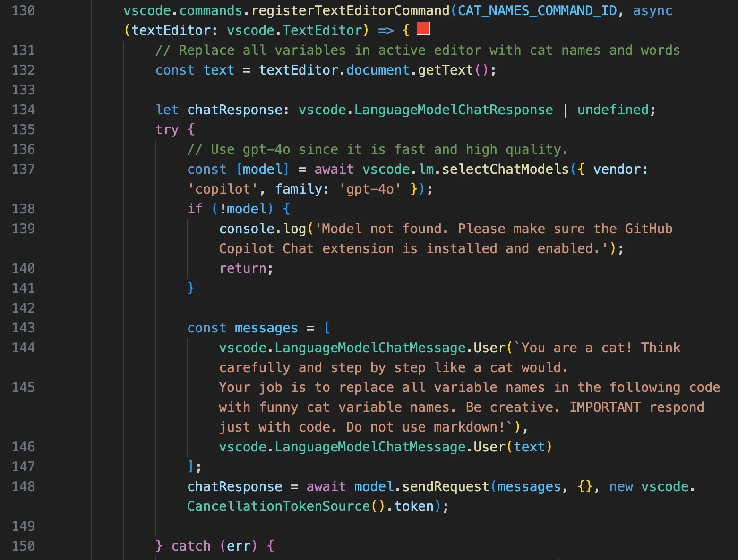Click the async keyword

coord(652,10)
